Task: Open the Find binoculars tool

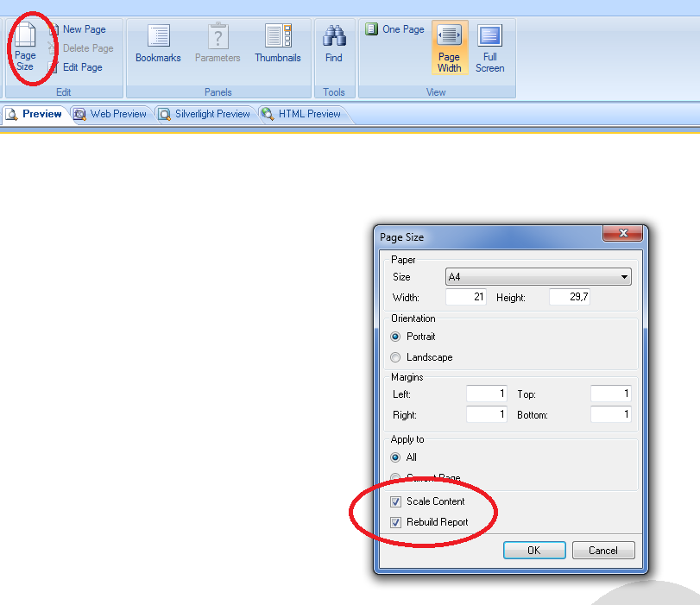Action: point(334,44)
